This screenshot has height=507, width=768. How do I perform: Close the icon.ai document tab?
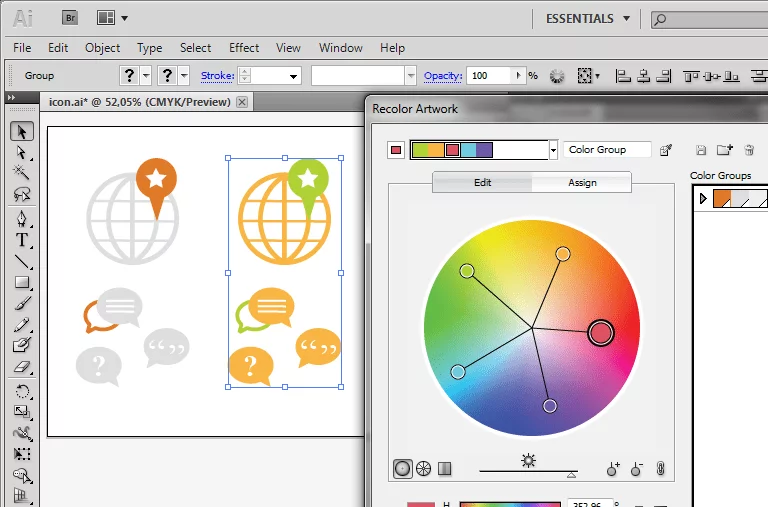point(242,102)
